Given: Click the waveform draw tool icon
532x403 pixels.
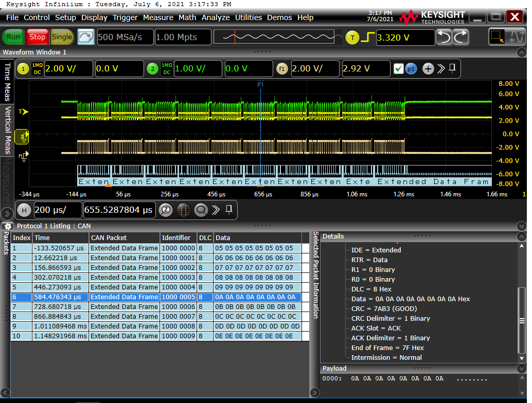Looking at the screenshot, I should pyautogui.click(x=517, y=37).
